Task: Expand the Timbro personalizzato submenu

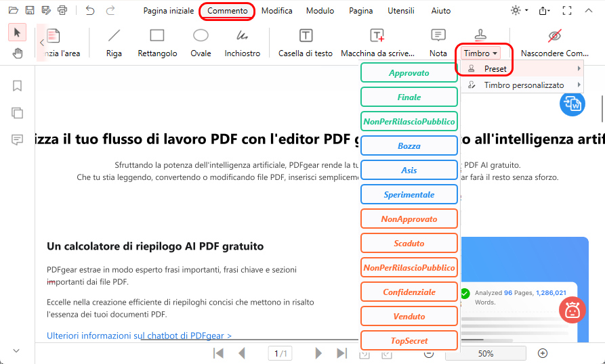Action: [522, 85]
